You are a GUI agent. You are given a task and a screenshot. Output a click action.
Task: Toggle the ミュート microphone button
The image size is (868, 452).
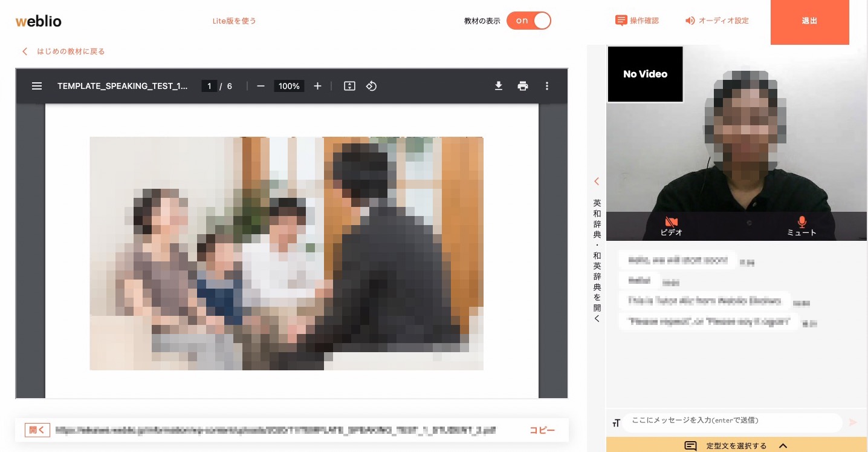pyautogui.click(x=802, y=226)
